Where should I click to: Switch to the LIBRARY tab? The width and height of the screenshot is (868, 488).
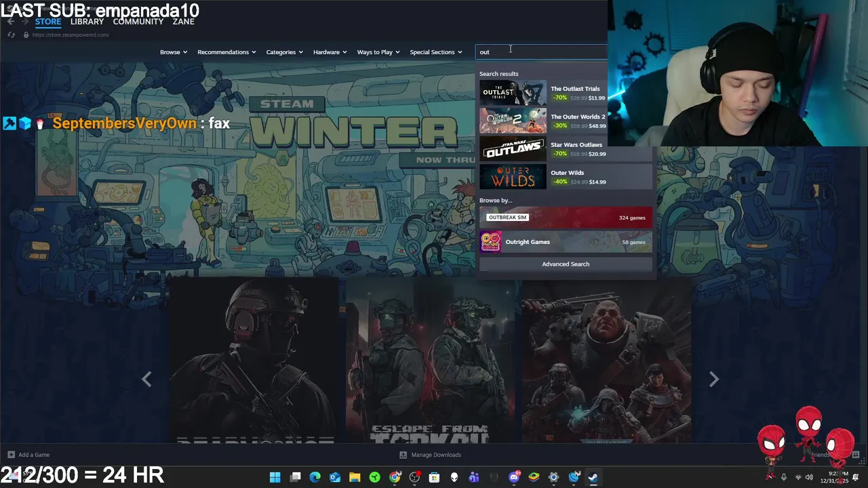87,22
